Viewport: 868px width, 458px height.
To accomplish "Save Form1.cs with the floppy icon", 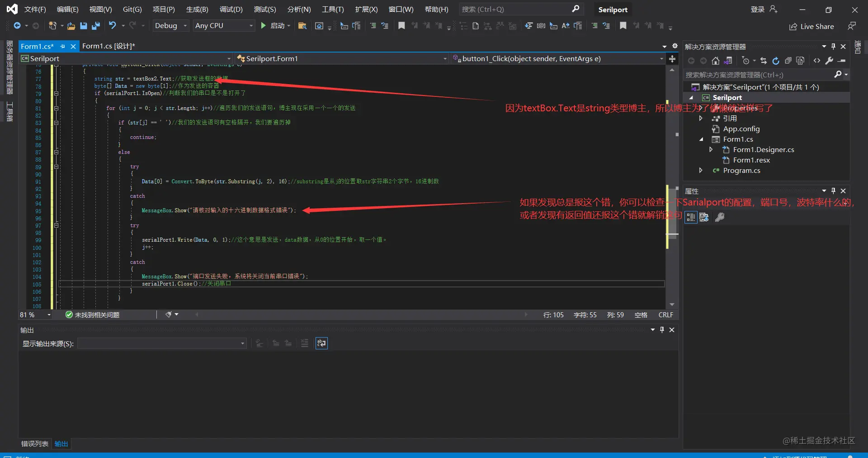I will click(x=83, y=26).
